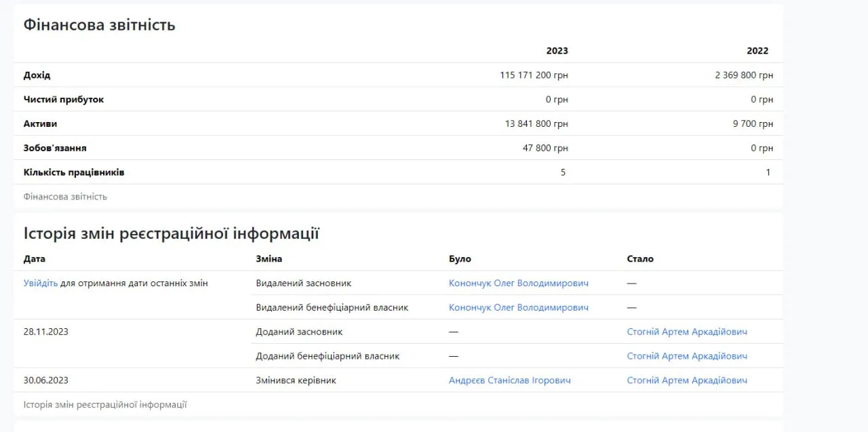Click the "Видалений засновник" change cell
868x432 pixels.
(304, 283)
